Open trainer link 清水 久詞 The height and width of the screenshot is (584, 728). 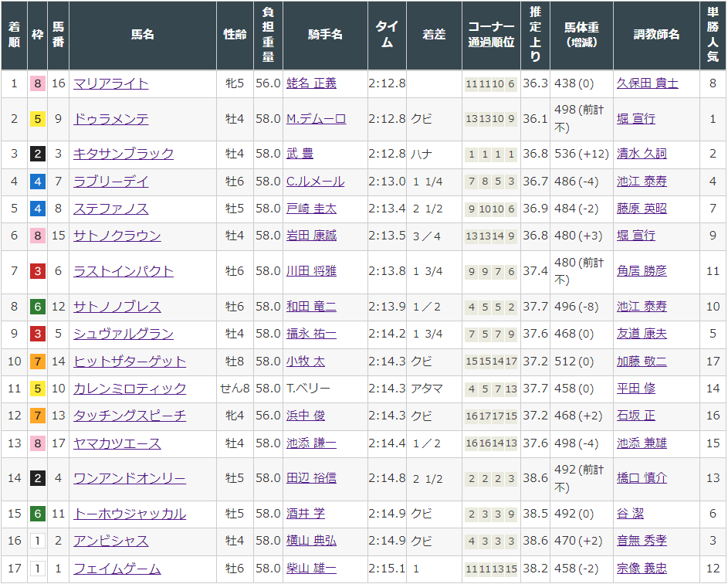point(642,154)
